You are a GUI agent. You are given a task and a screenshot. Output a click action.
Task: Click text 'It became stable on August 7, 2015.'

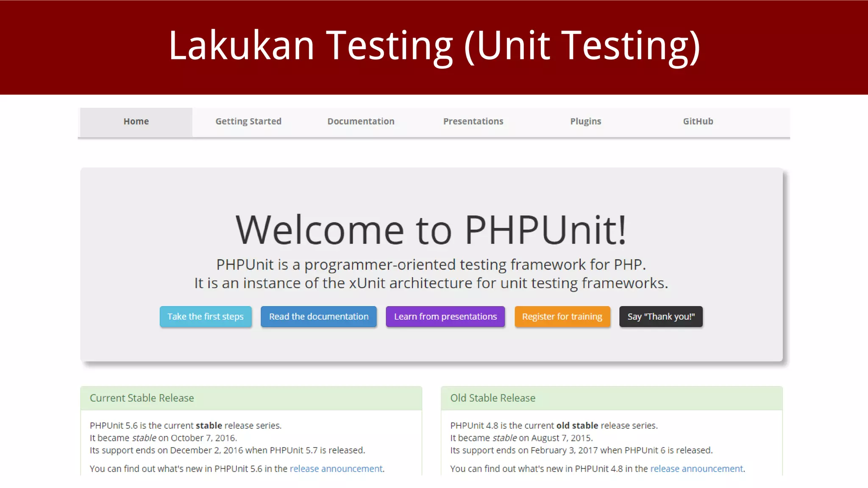point(521,438)
